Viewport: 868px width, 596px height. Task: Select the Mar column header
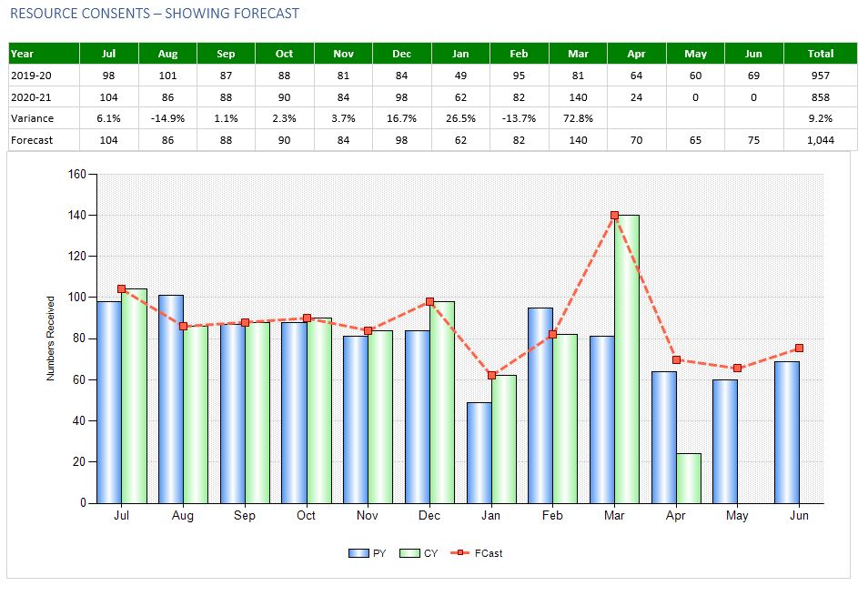point(578,54)
